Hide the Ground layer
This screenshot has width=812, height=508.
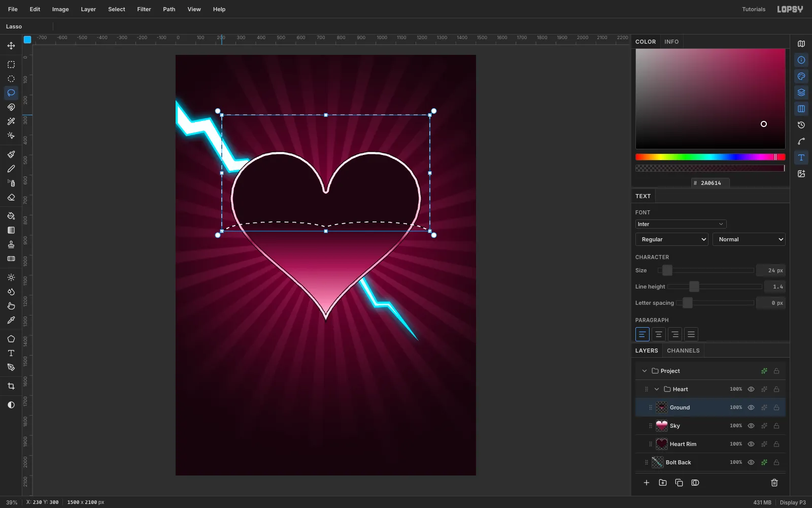click(x=751, y=407)
